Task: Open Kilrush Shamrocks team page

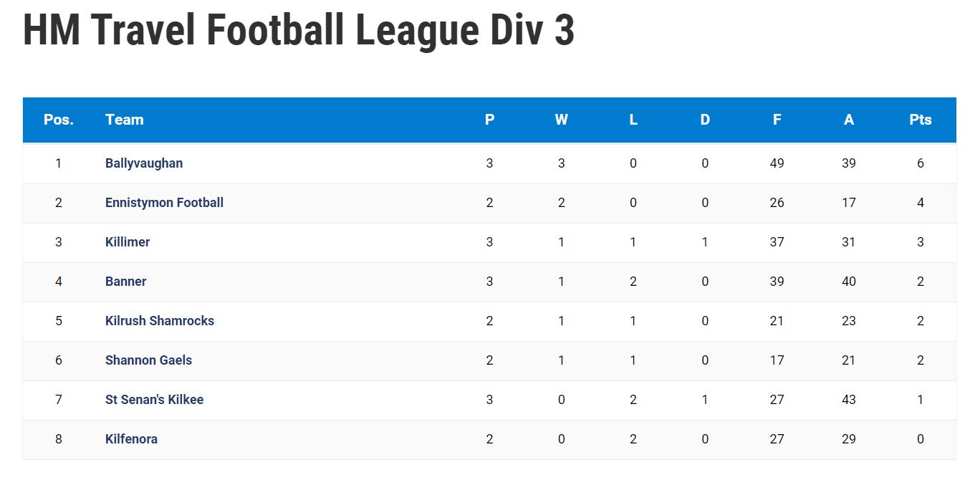Action: pyautogui.click(x=160, y=321)
